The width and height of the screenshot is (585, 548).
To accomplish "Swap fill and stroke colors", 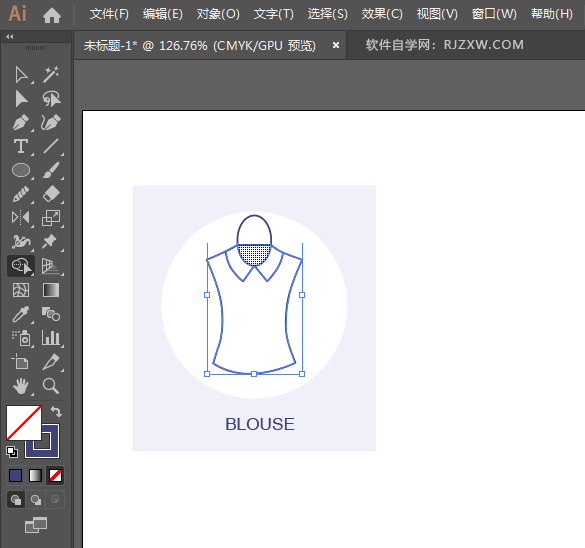I will click(56, 411).
